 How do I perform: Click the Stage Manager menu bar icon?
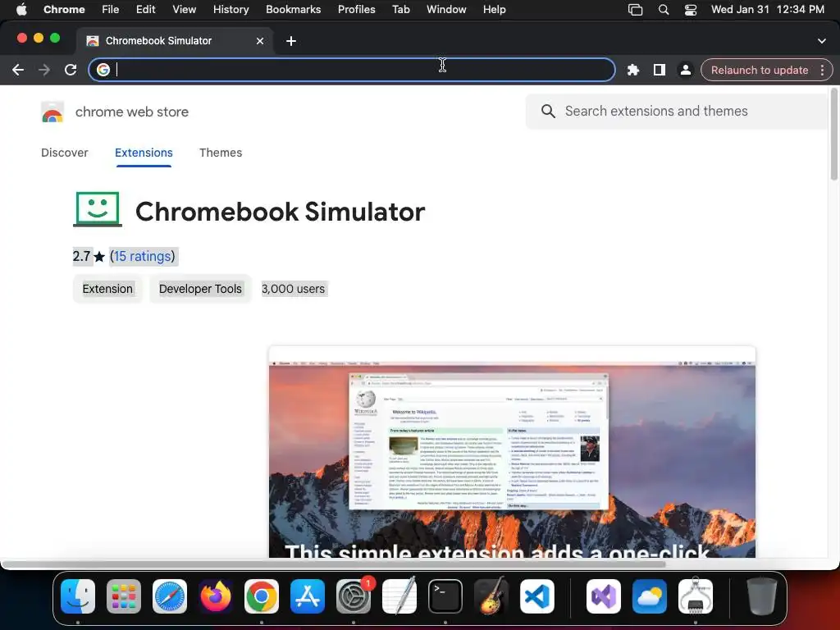[x=636, y=10]
